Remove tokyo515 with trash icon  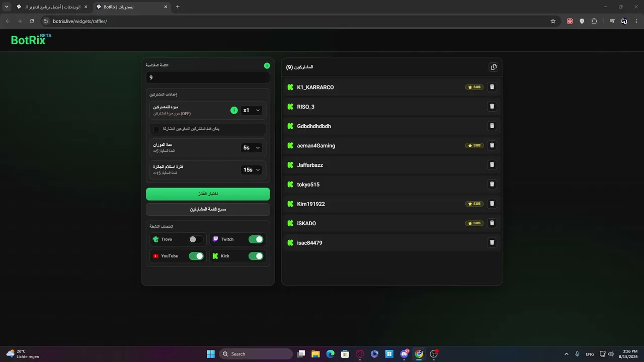click(492, 184)
